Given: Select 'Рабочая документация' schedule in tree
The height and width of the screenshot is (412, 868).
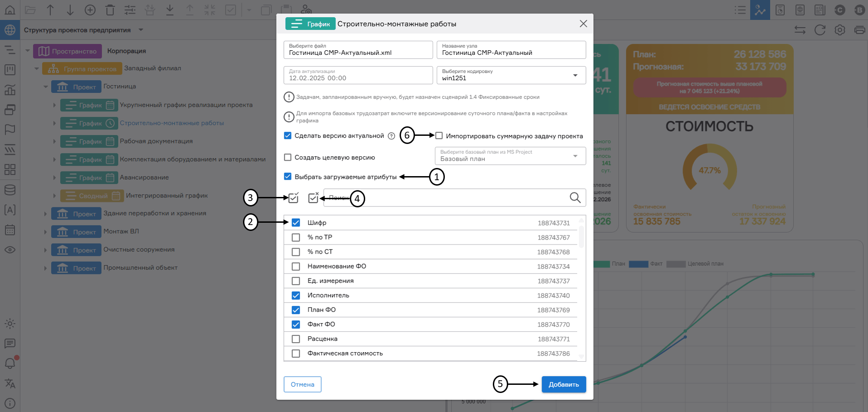Looking at the screenshot, I should click(156, 141).
